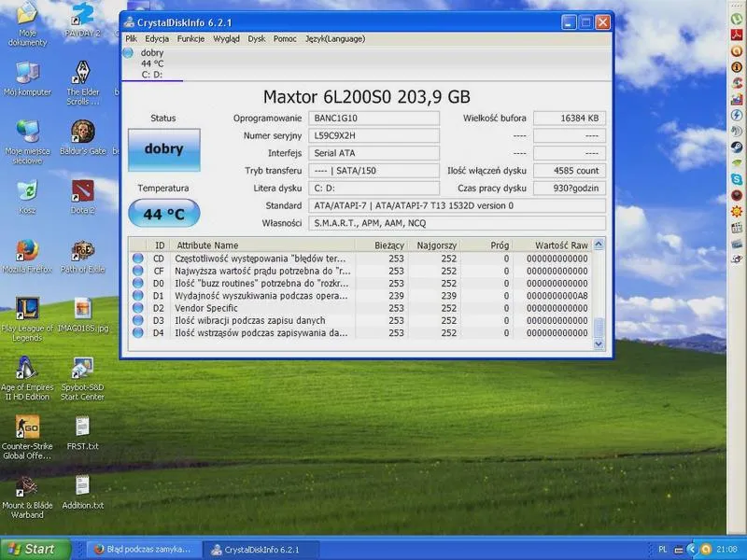747x560 pixels.
Task: Open the Funkcje menu
Action: tap(190, 39)
